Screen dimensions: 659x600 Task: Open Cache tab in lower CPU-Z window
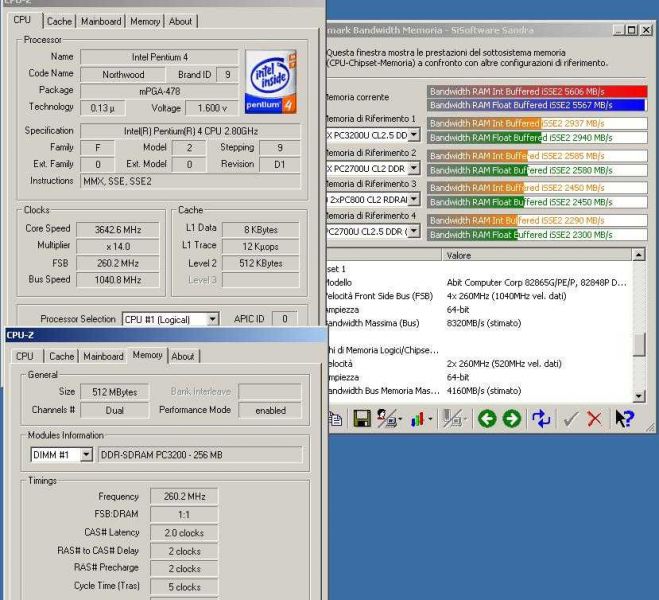click(61, 356)
